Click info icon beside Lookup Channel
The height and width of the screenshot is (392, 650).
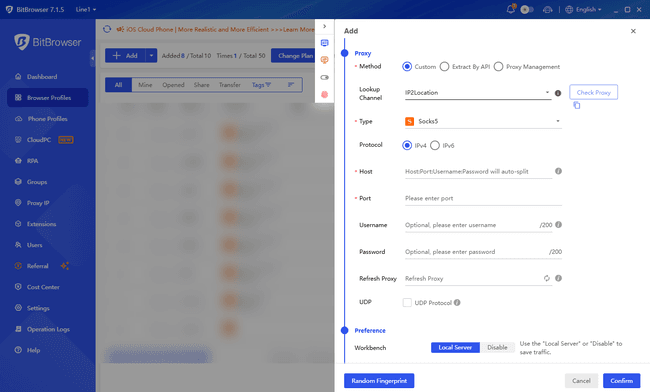click(x=558, y=93)
